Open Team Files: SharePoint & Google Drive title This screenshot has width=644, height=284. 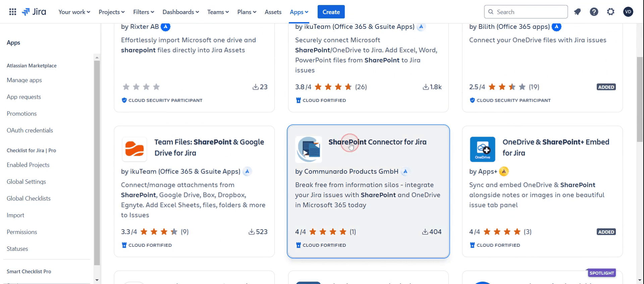(x=209, y=147)
